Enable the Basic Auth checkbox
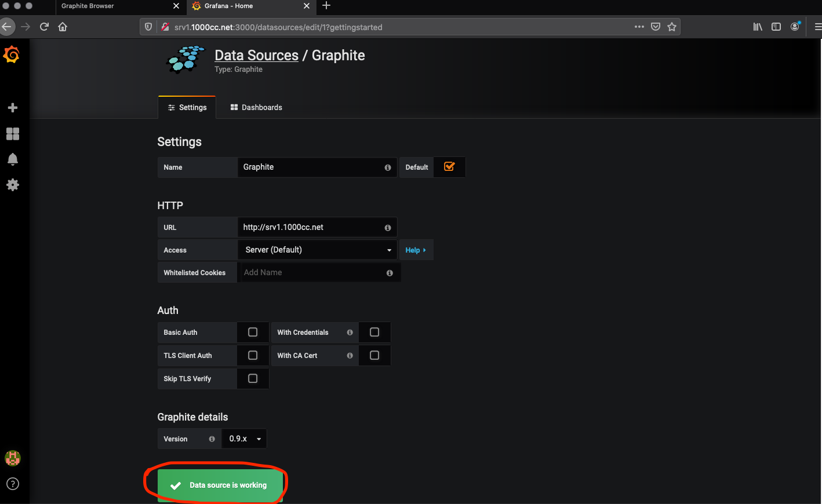Viewport: 822px width, 504px height. coord(253,332)
